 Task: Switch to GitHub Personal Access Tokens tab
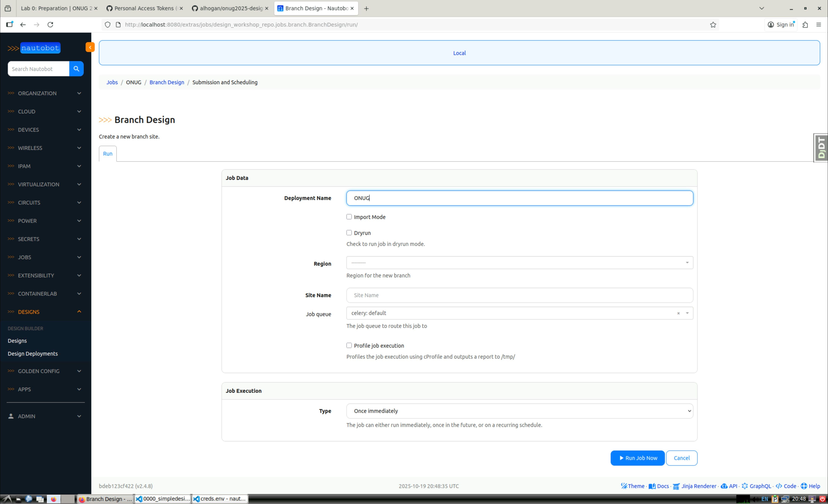pyautogui.click(x=144, y=8)
